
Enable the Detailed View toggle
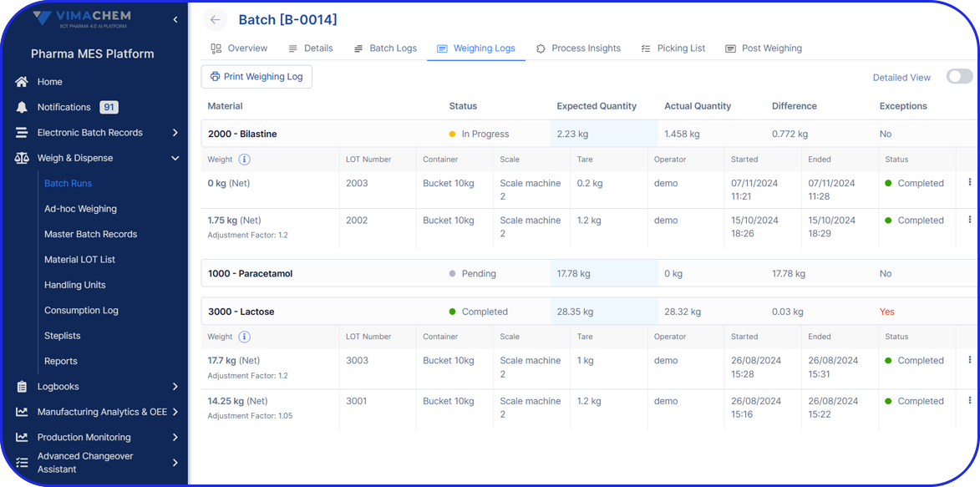(x=958, y=77)
